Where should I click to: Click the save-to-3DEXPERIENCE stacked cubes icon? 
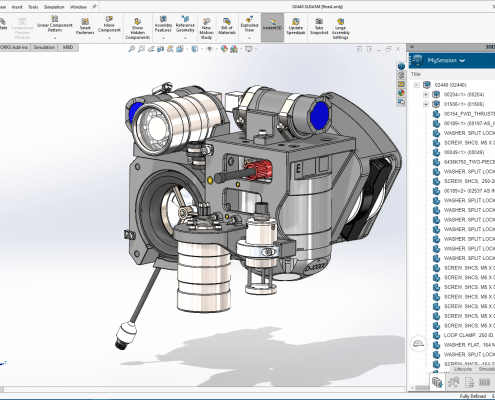[x=437, y=382]
